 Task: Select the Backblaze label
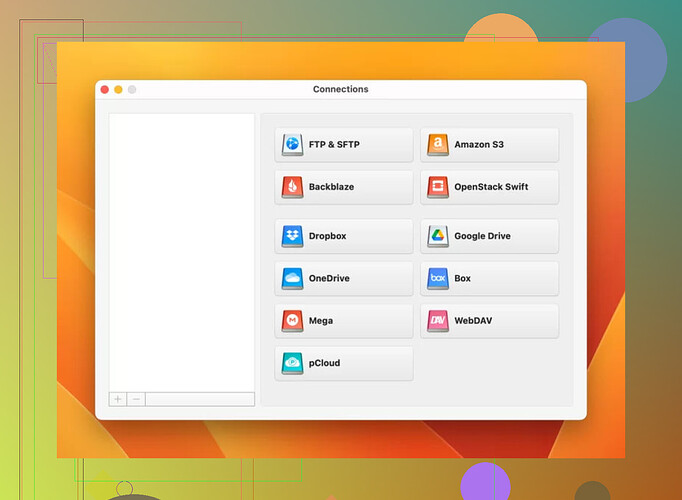click(x=331, y=187)
